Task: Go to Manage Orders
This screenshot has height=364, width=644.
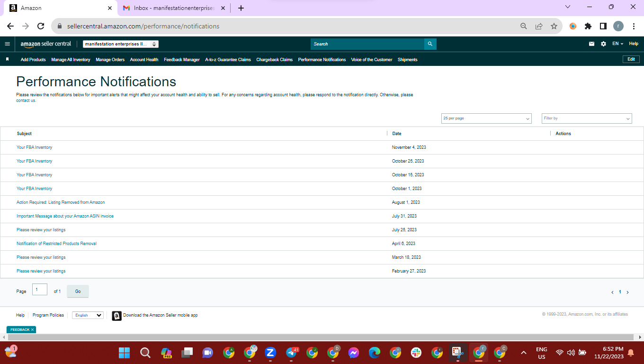Action: [x=110, y=60]
